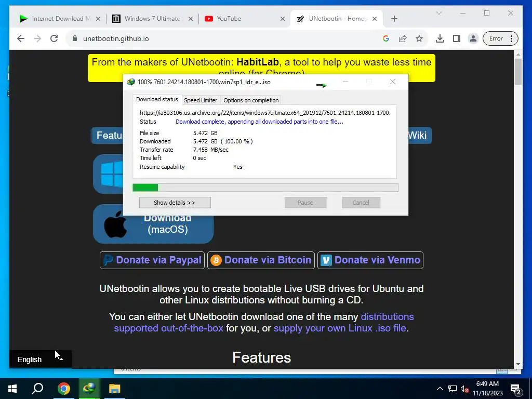The image size is (532, 399).
Task: Click the network tray icon
Action: click(452, 389)
